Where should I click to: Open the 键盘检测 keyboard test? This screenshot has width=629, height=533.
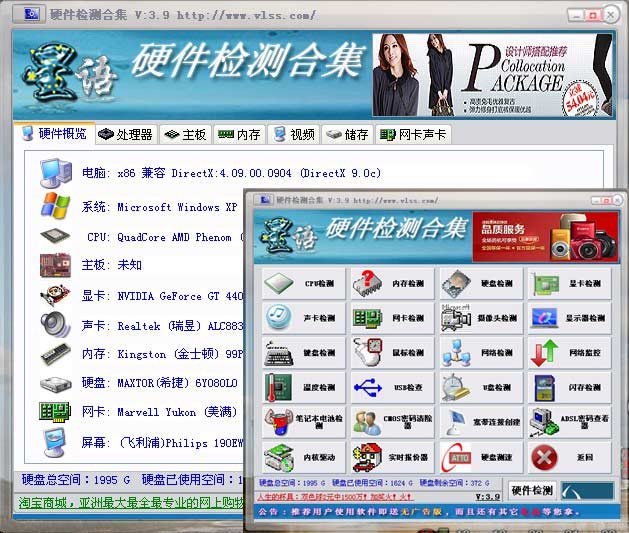304,353
